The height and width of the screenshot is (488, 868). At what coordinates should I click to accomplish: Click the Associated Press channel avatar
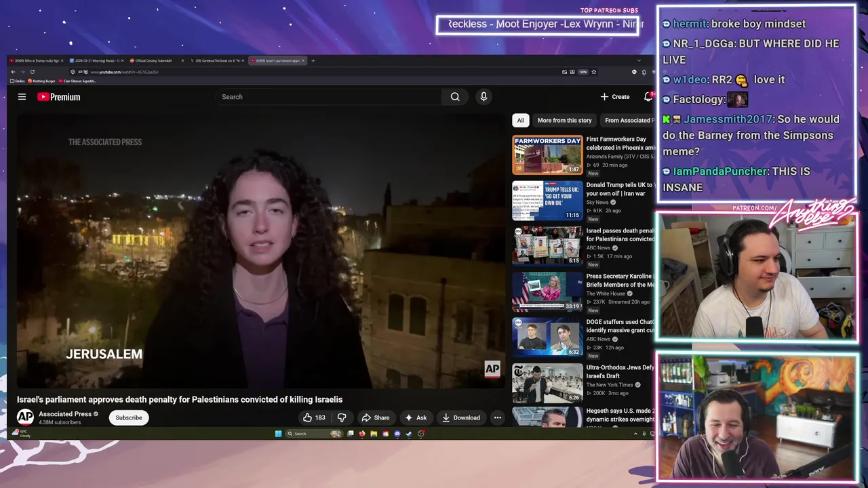(25, 418)
